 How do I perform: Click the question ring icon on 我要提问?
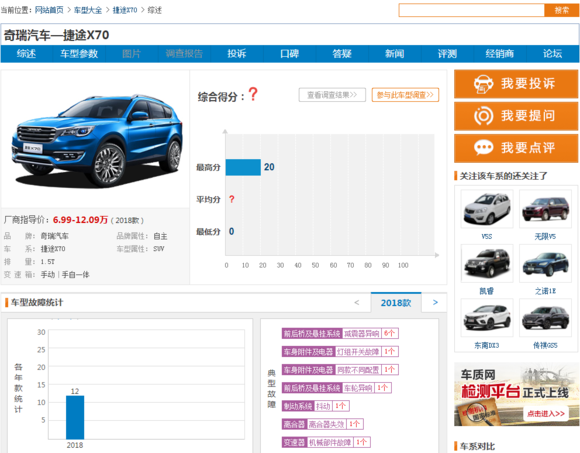point(483,116)
